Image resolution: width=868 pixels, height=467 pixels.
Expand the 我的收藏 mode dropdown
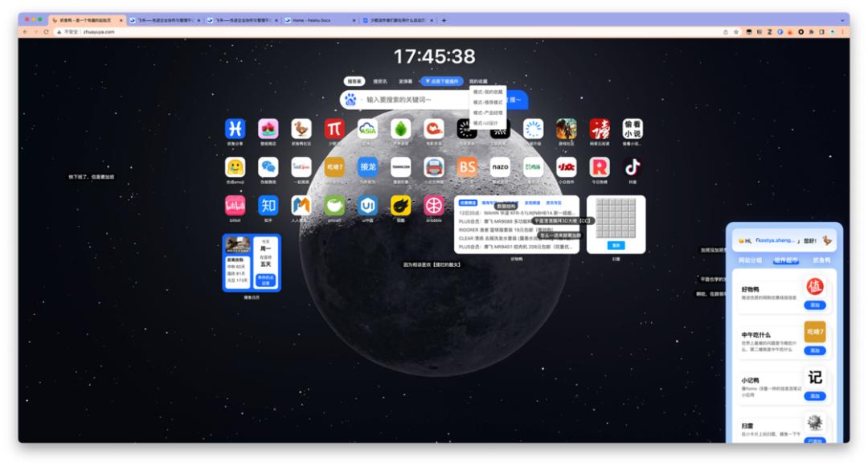click(478, 81)
